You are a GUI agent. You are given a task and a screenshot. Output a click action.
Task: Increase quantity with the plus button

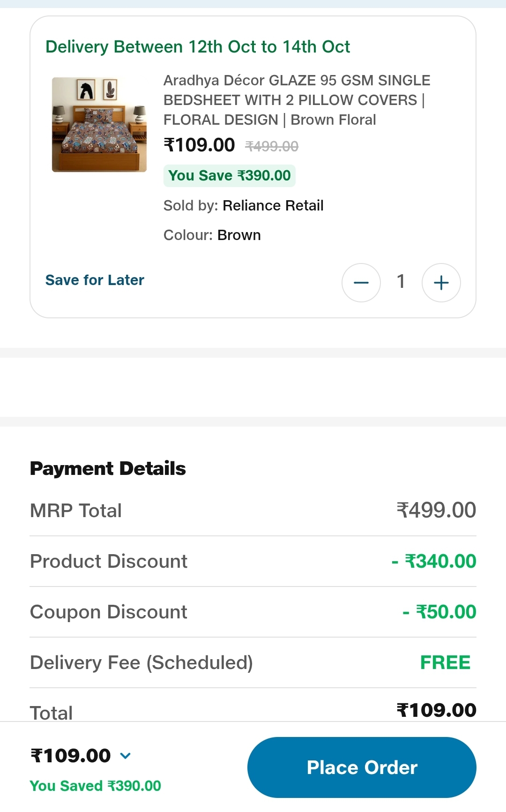click(x=441, y=283)
